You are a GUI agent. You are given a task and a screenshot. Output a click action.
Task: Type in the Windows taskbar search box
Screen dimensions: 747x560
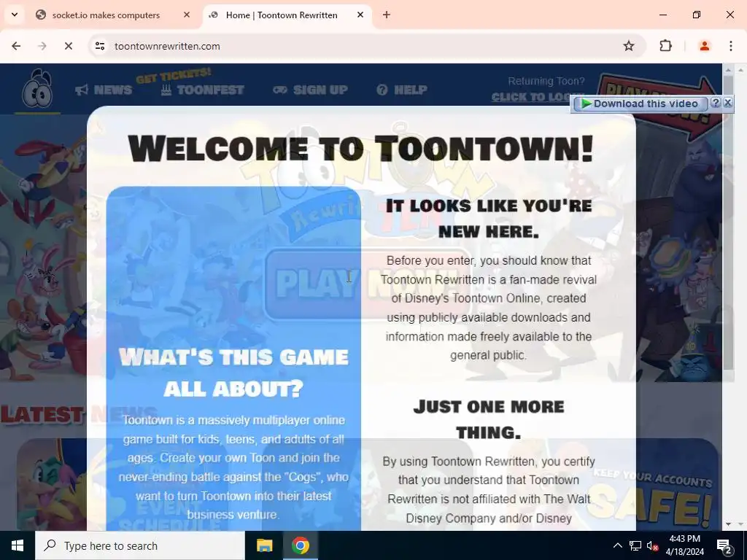pos(140,545)
